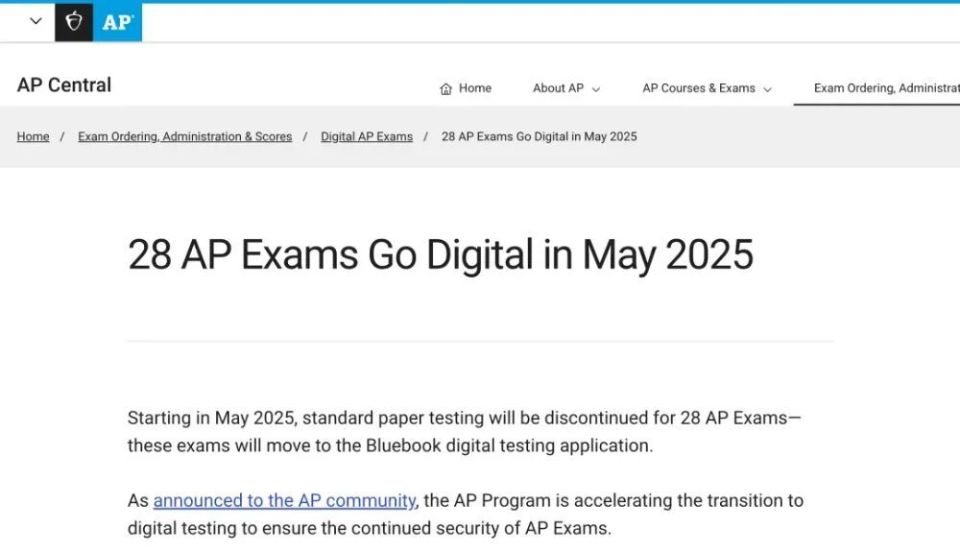The image size is (960, 552).
Task: Open the 'announced to the AP community' link
Action: pyautogui.click(x=284, y=500)
